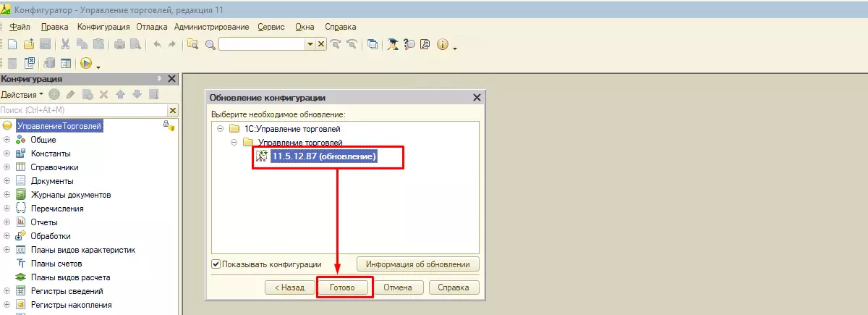Viewport: 868px width, 315px height.
Task: Click the Paste clipboard icon
Action: pos(98,44)
